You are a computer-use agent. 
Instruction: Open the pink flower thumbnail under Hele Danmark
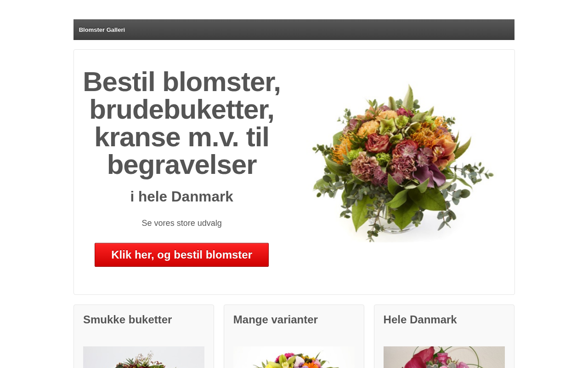(x=444, y=357)
